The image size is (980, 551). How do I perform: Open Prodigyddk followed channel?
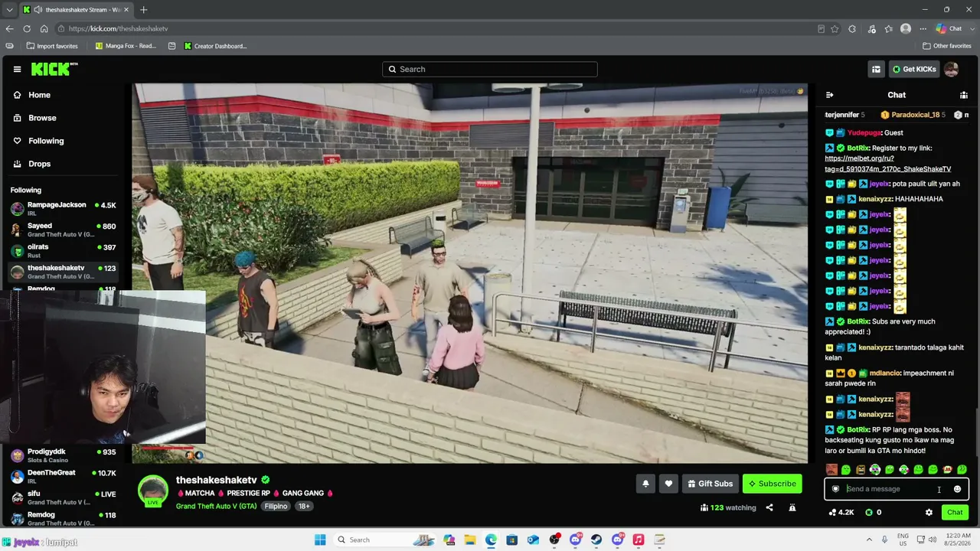[64, 455]
